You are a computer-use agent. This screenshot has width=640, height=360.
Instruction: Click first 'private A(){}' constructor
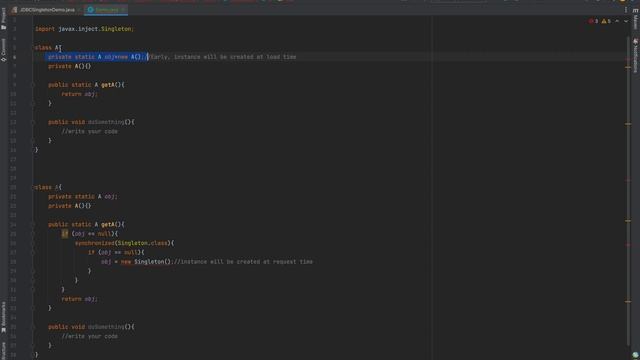pos(69,66)
